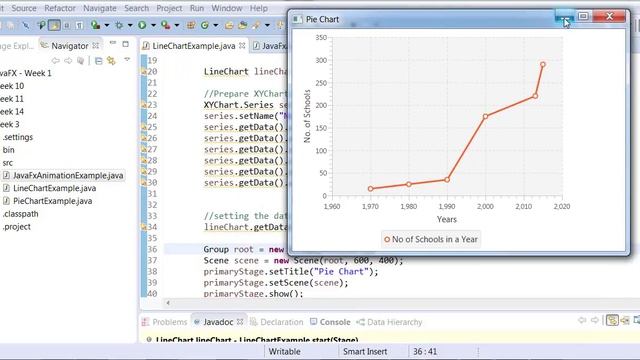Open the Run menu

(x=197, y=8)
